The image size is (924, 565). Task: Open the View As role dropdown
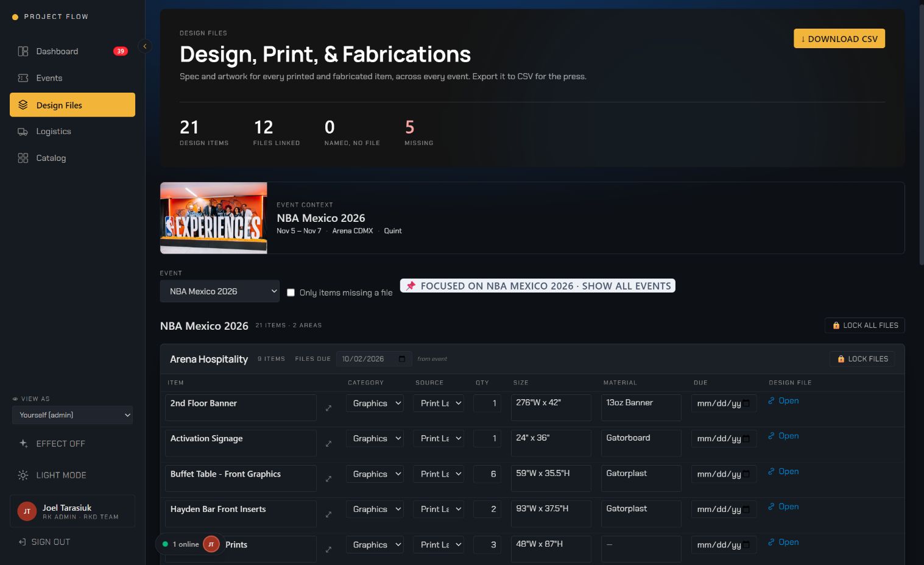[72, 415]
